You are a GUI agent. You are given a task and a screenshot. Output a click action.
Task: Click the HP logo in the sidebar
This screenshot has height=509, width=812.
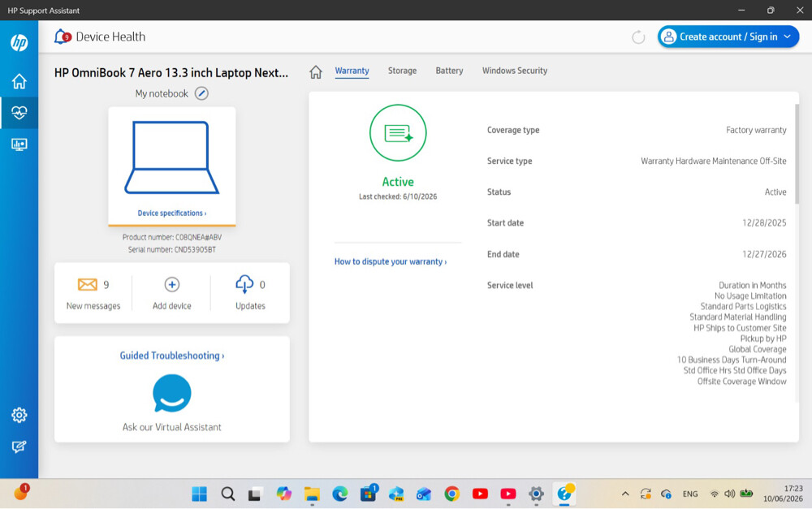point(19,42)
